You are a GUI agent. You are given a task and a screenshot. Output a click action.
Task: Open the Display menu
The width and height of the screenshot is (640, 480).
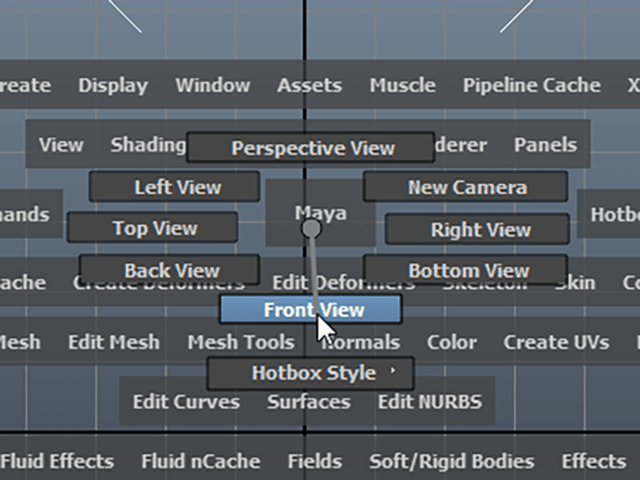click(112, 85)
